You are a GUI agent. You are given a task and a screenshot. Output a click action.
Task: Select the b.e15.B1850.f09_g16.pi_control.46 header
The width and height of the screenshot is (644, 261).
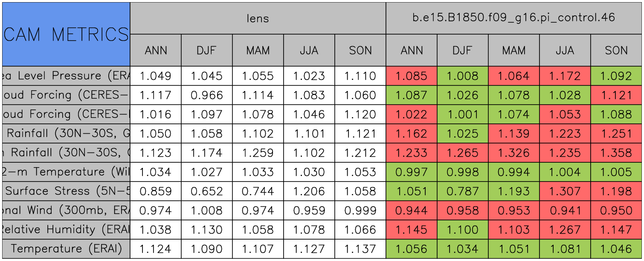click(513, 18)
